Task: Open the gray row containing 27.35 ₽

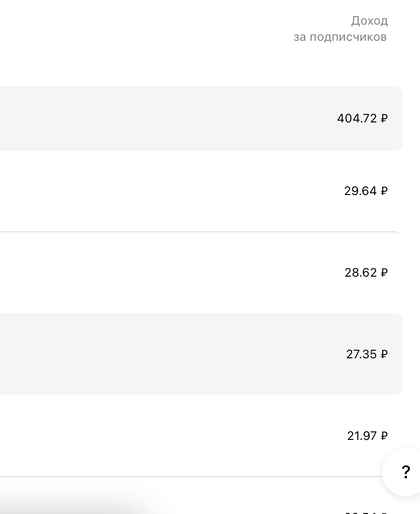Action: point(201,354)
